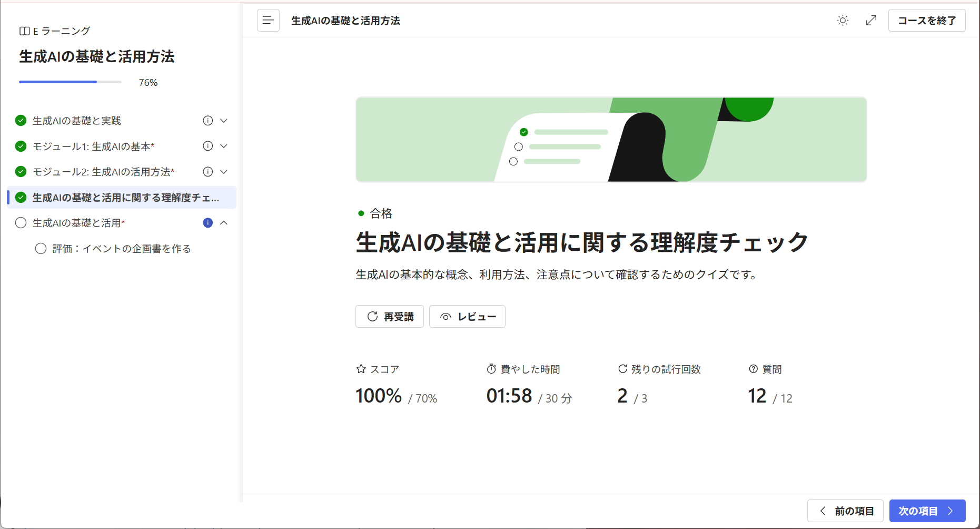Switch theme with the sun icon

click(x=843, y=21)
